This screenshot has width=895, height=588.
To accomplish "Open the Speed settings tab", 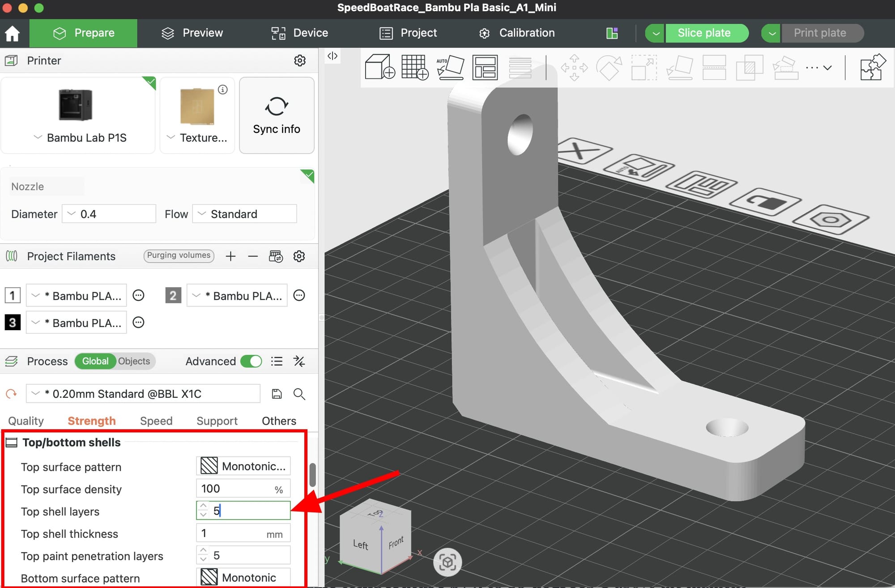I will [156, 421].
